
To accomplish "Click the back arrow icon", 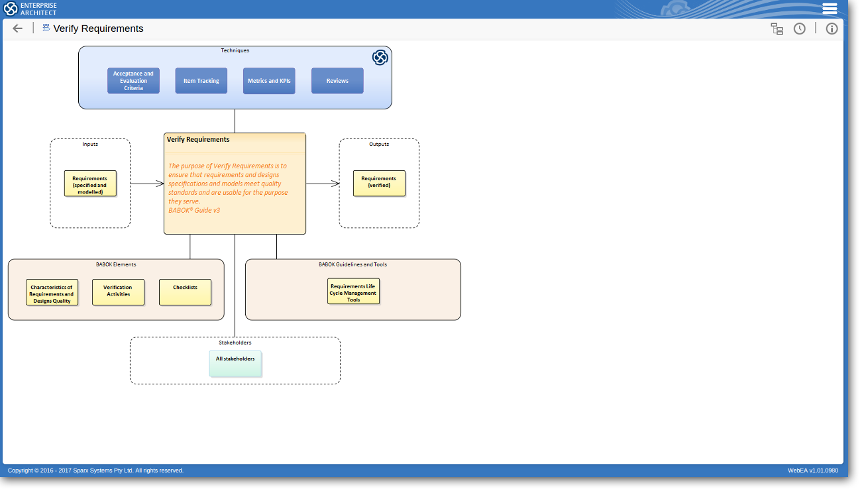I will point(18,28).
